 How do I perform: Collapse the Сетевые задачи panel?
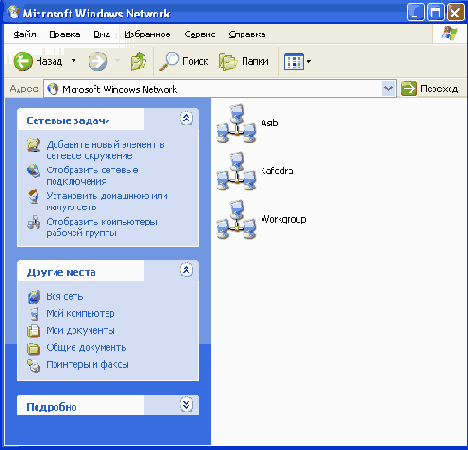(x=186, y=118)
